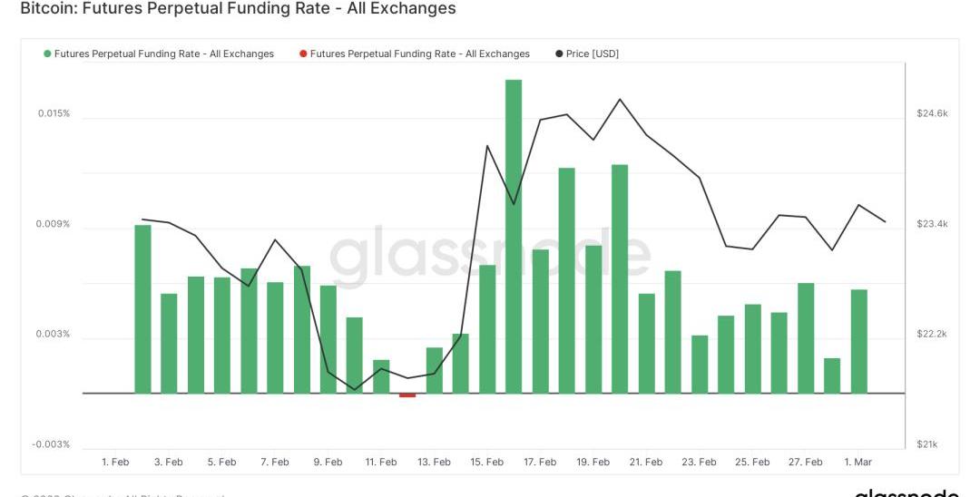
Task: Toggle the red funding rate legend label
Action: pyautogui.click(x=420, y=54)
